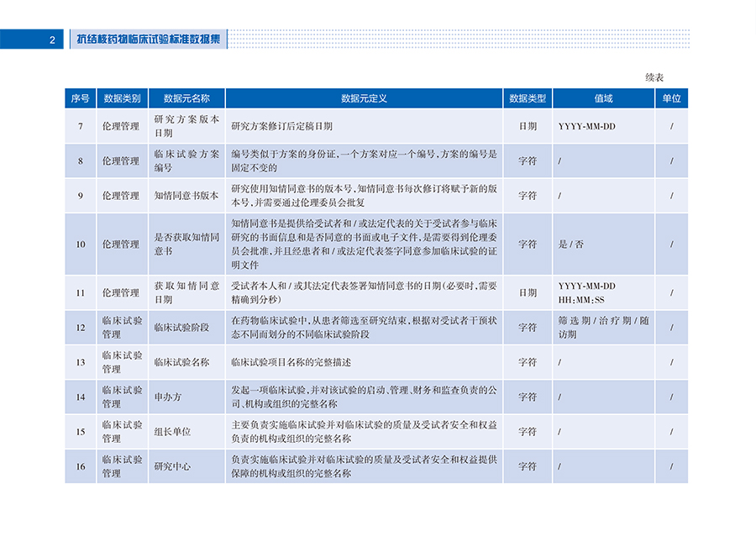Click the definition starting 研究使用知情同意书的版本号
Image resolution: width=756 pixels, height=547 pixels.
[364, 196]
